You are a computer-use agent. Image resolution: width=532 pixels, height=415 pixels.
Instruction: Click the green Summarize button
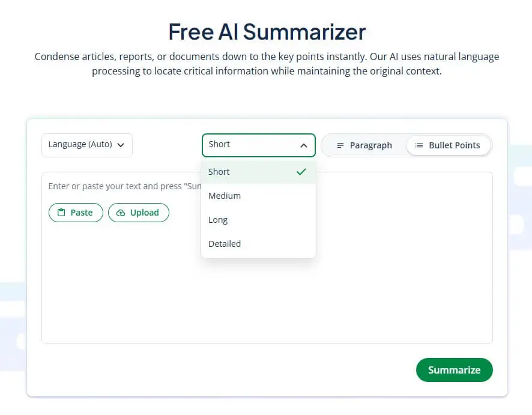455,370
